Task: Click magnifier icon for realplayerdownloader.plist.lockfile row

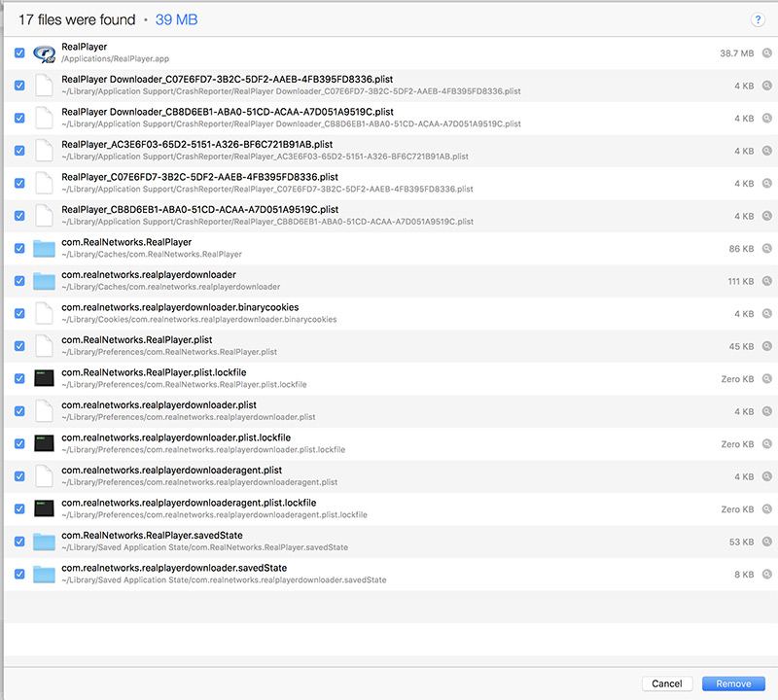Action: 767,443
